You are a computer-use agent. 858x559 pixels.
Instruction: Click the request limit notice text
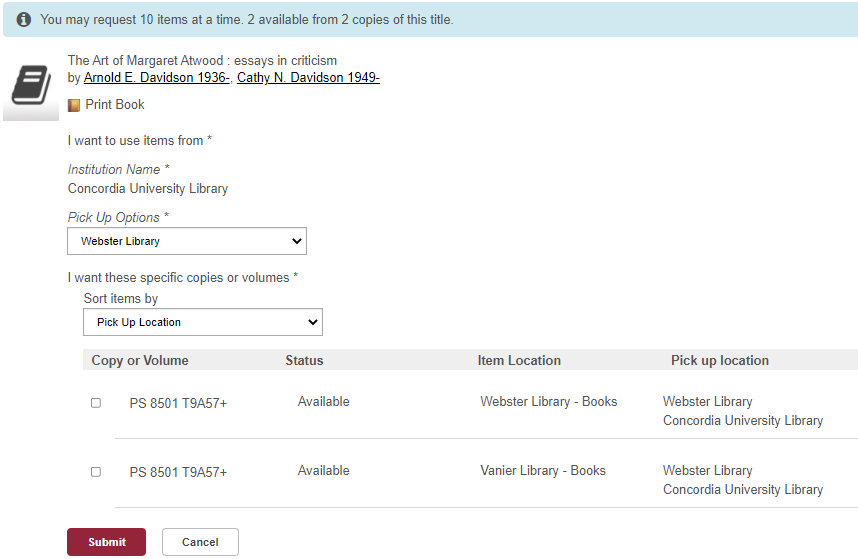click(x=247, y=20)
